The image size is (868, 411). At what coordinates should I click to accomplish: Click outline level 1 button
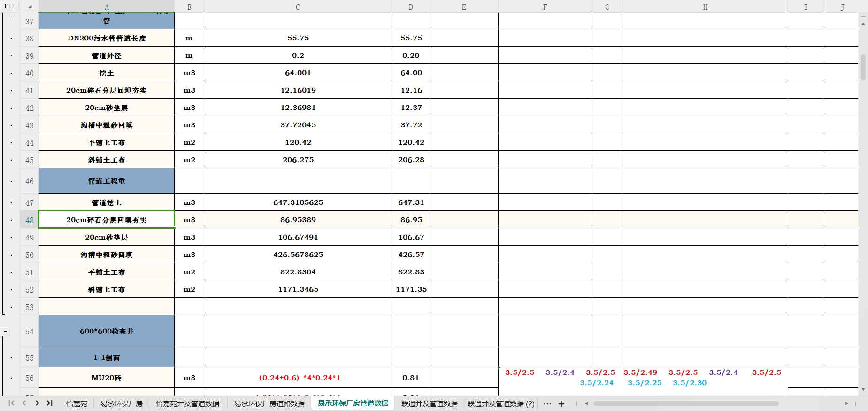coord(5,6)
